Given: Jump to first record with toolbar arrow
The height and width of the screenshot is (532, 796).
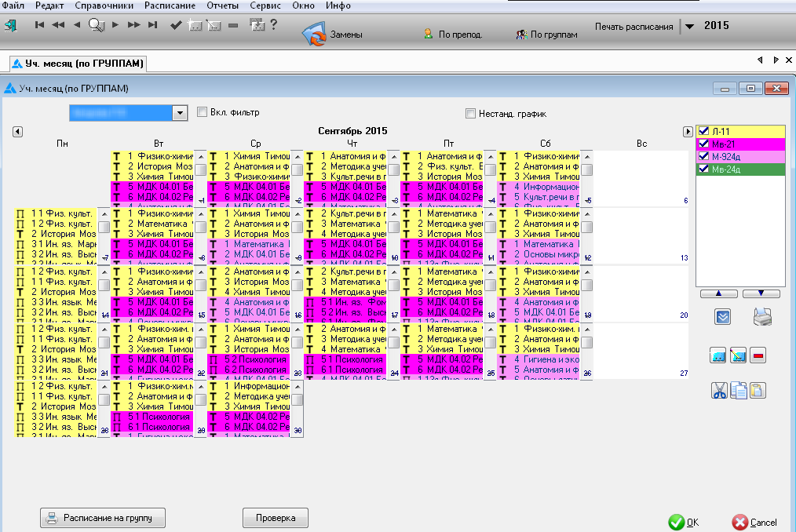Looking at the screenshot, I should (x=39, y=25).
